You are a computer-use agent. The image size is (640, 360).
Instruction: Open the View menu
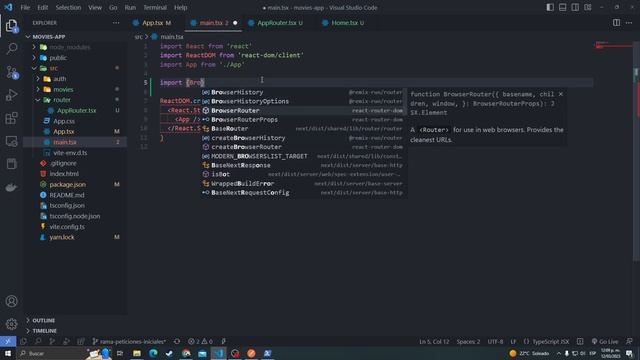[x=95, y=7]
